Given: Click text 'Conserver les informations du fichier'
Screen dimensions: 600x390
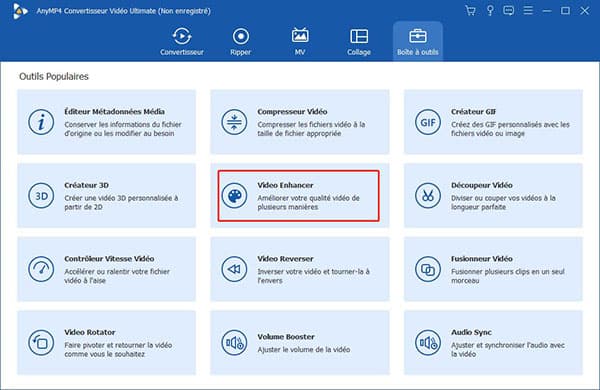Looking at the screenshot, I should point(123,125).
